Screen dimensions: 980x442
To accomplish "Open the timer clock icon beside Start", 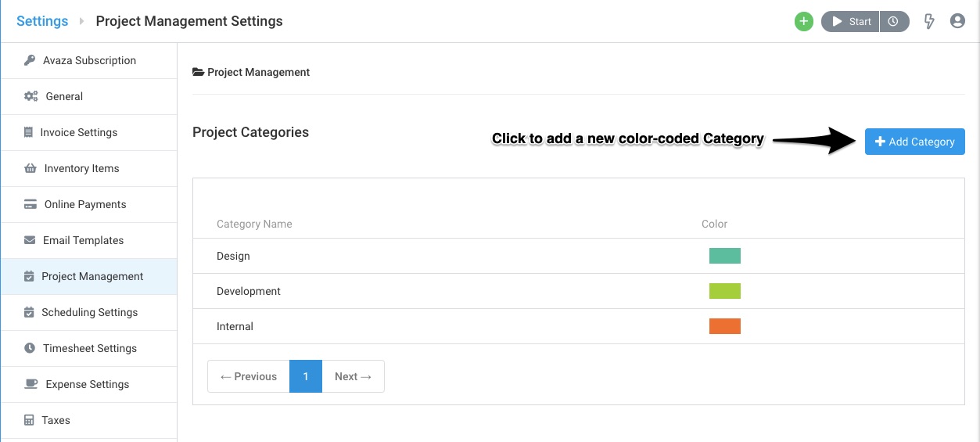I will (x=894, y=22).
